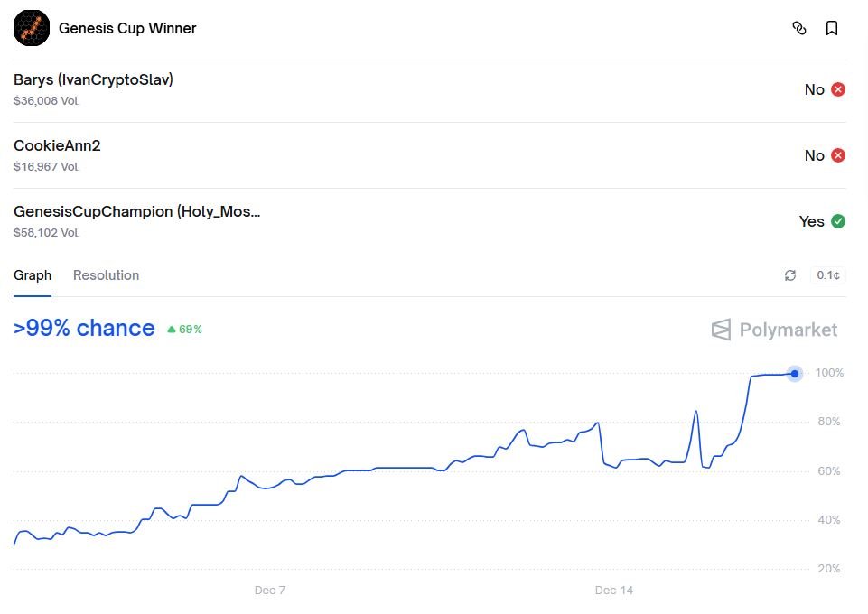Viewport: 868px width, 614px height.
Task: Click the >99% chance label
Action: click(84, 328)
